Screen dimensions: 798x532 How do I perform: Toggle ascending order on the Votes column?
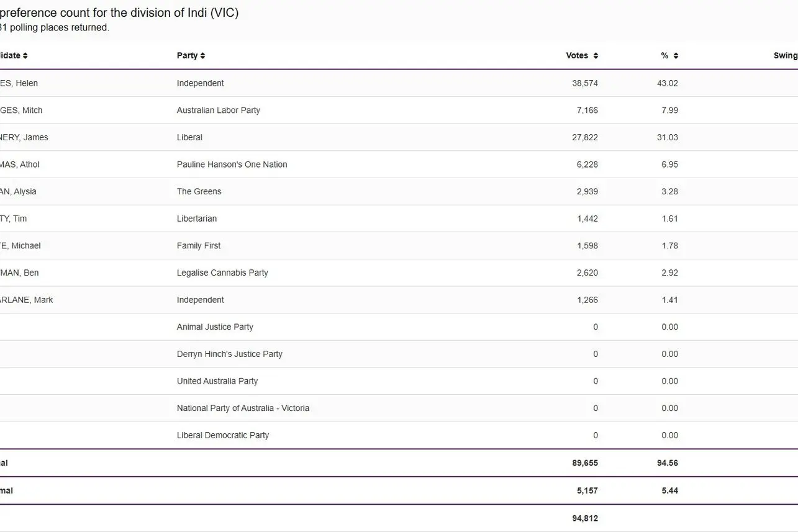click(x=594, y=55)
